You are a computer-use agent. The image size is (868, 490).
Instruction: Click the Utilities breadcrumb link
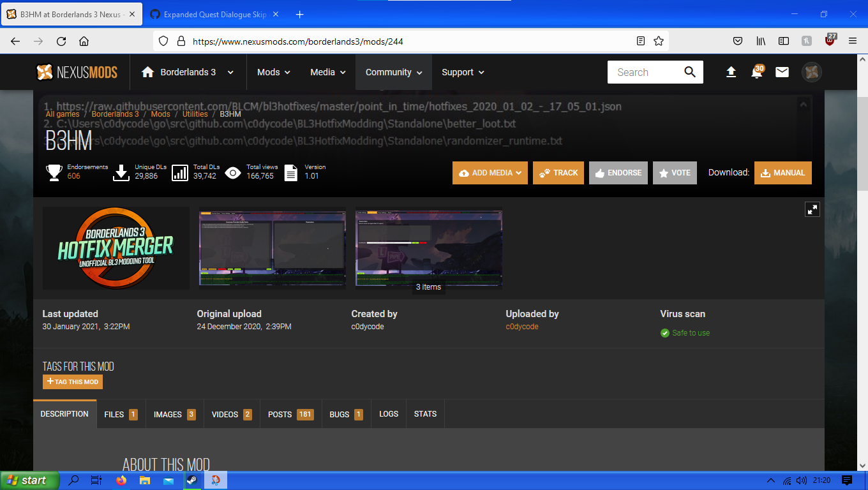pyautogui.click(x=195, y=114)
